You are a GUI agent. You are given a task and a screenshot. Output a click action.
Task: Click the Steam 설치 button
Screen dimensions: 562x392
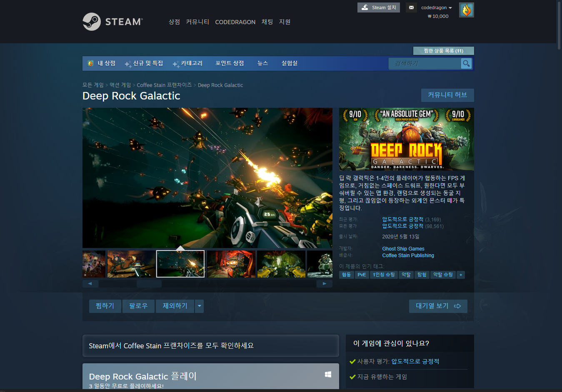(x=379, y=7)
